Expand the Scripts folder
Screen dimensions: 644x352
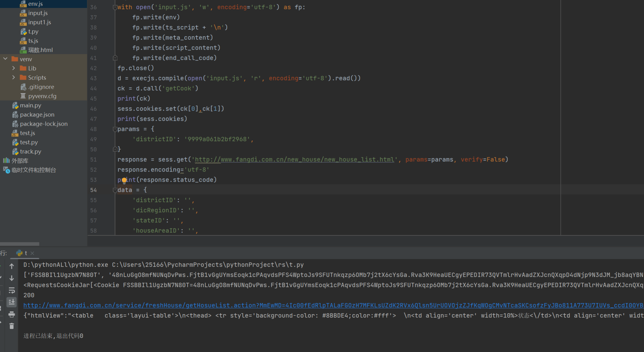point(14,77)
